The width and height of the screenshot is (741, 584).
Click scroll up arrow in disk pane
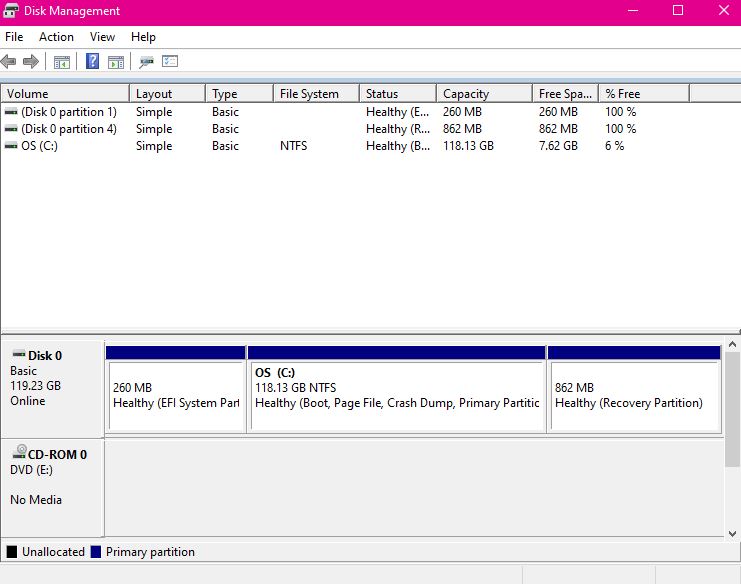click(x=732, y=344)
